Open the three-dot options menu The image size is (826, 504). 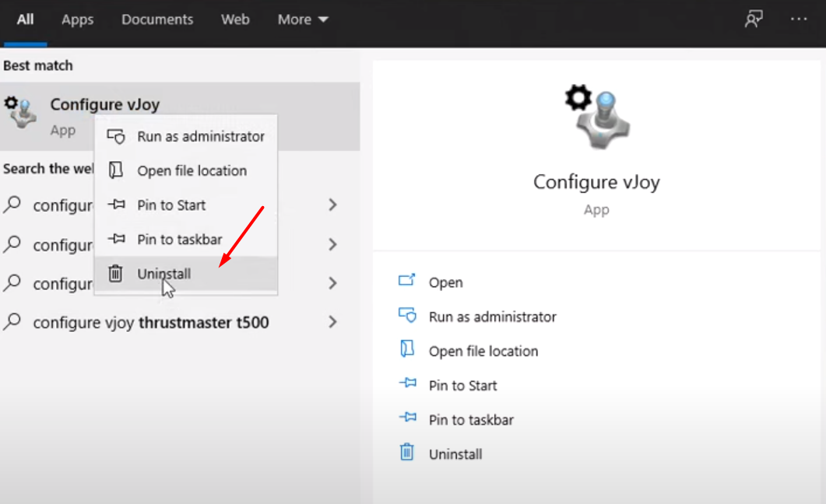(x=799, y=19)
